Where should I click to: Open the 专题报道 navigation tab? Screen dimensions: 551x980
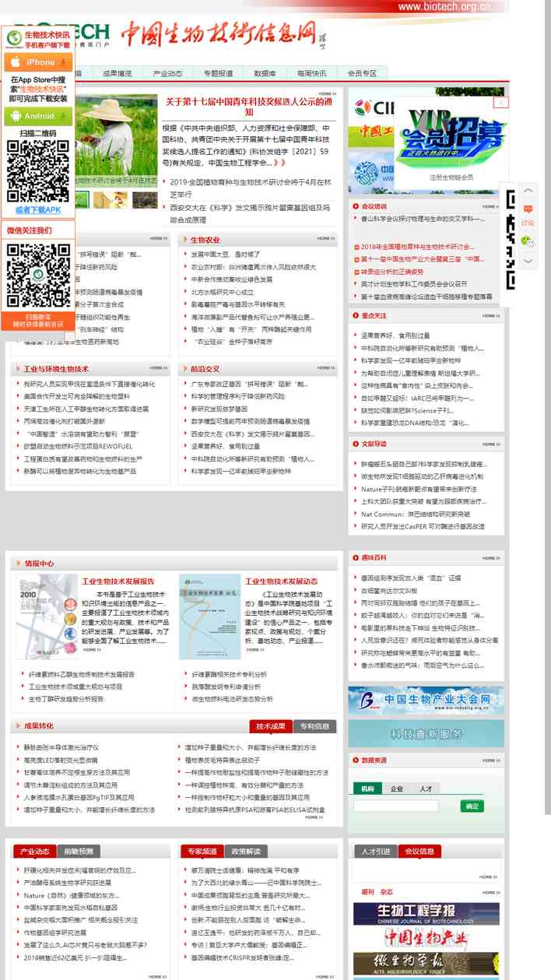218,74
